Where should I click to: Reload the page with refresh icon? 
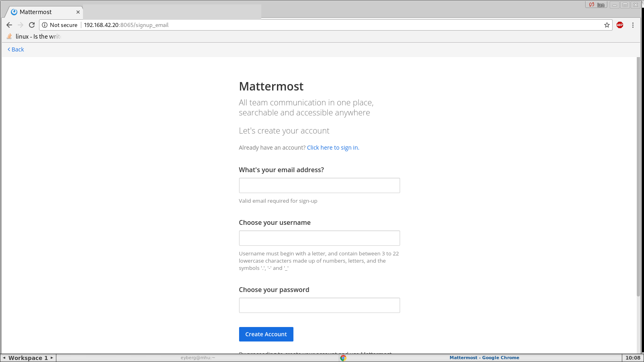[32, 25]
